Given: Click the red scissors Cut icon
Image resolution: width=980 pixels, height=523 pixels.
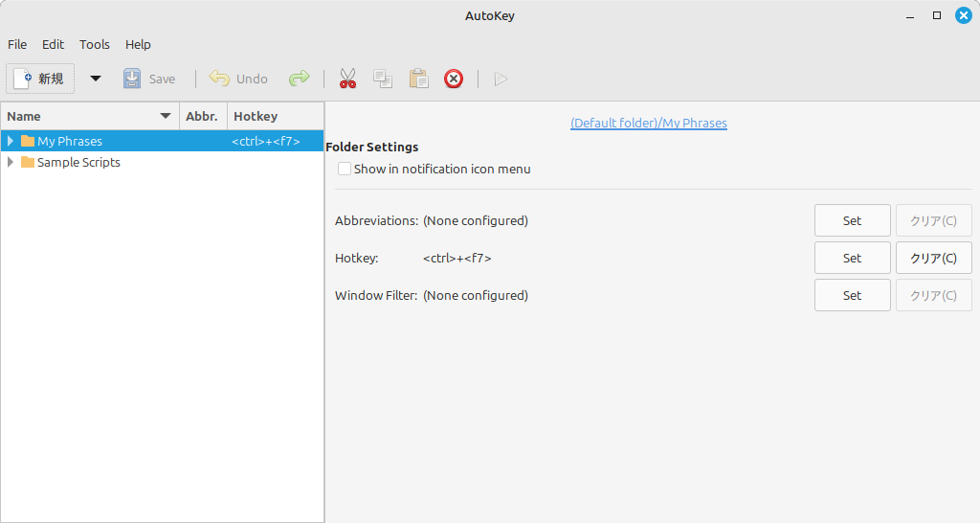Looking at the screenshot, I should coord(347,79).
